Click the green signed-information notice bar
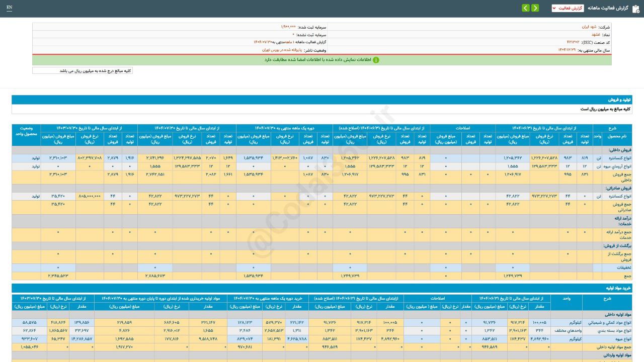Screen dimensions: 644x362 pos(322,60)
